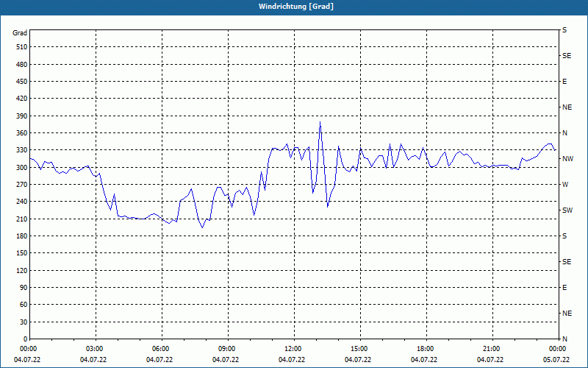Click the 12:00 time label
Viewport: 588px width, 368px height.
(293, 349)
